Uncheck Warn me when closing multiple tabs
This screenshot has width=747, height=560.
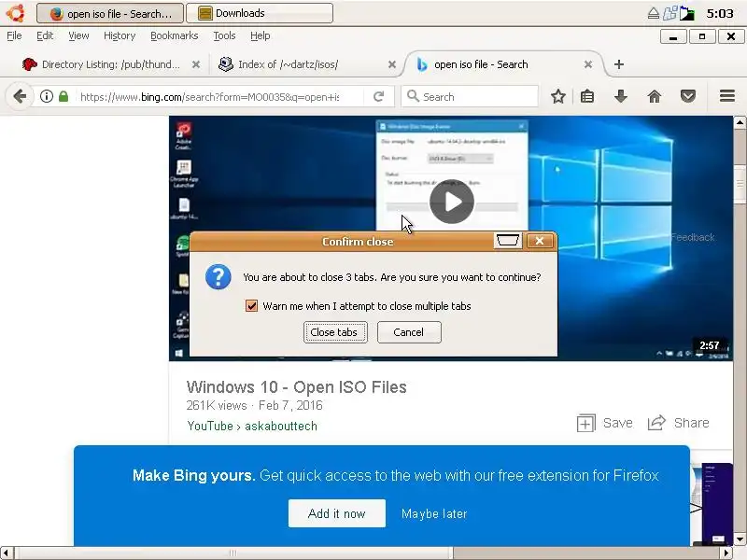[251, 306]
